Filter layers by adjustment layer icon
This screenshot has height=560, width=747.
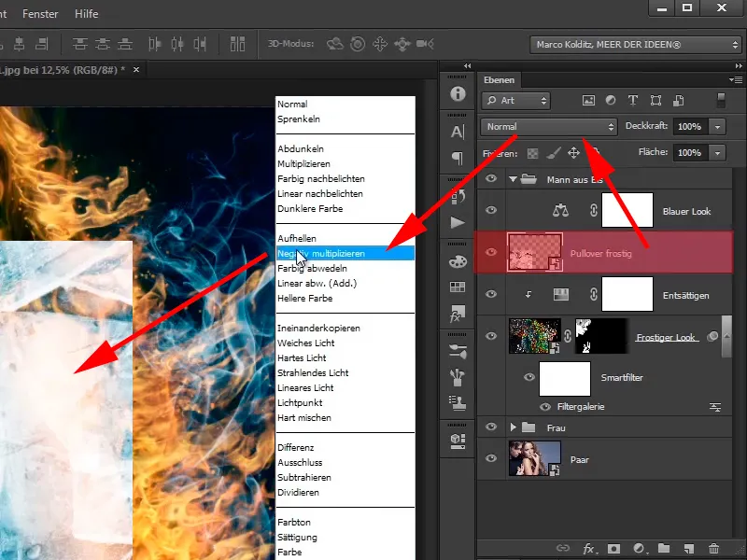point(611,101)
